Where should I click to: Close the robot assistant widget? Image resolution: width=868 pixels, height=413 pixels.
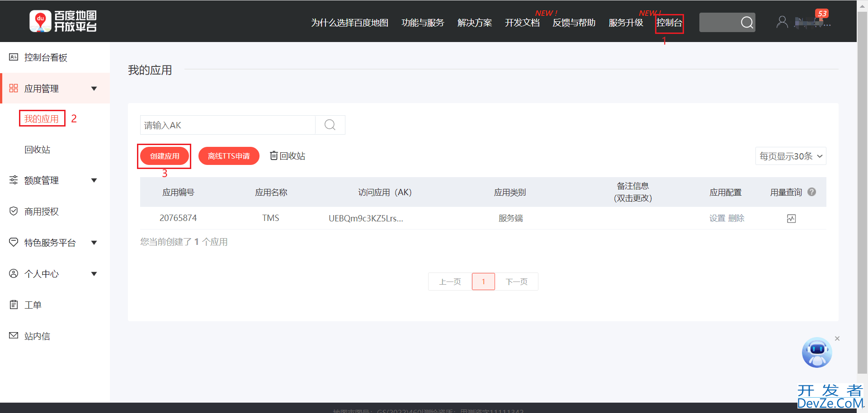point(837,338)
